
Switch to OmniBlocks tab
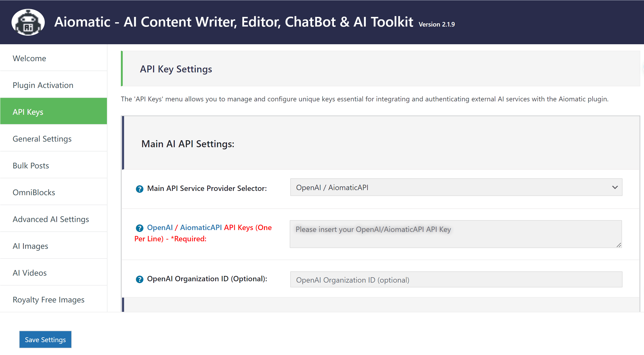(54, 192)
